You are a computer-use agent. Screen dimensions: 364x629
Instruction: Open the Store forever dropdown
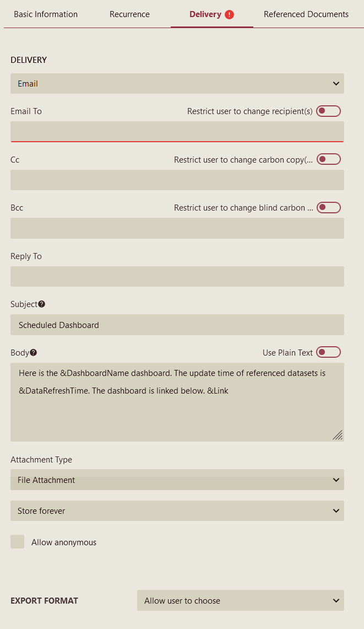pyautogui.click(x=177, y=511)
